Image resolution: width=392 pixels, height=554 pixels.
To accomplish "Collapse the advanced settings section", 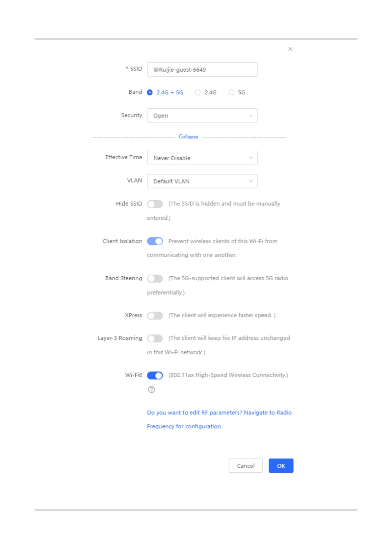I will (x=189, y=137).
